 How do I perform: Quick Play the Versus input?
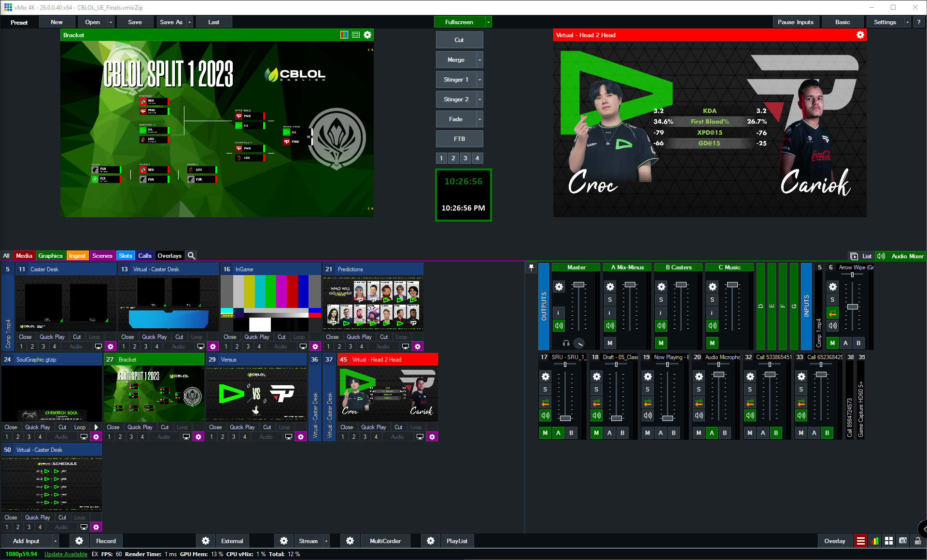point(242,427)
